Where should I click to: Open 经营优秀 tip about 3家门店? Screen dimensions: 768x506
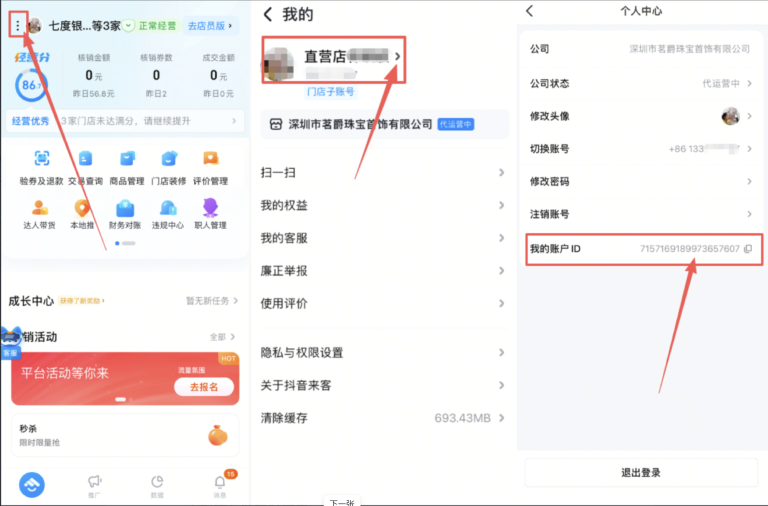point(124,121)
